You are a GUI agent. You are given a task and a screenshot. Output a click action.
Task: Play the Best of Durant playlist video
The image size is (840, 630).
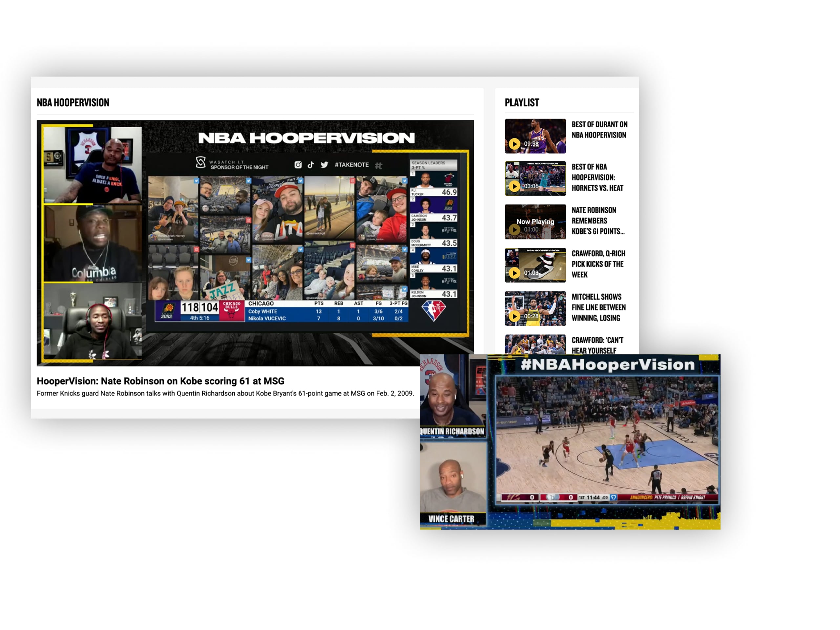tap(535, 137)
